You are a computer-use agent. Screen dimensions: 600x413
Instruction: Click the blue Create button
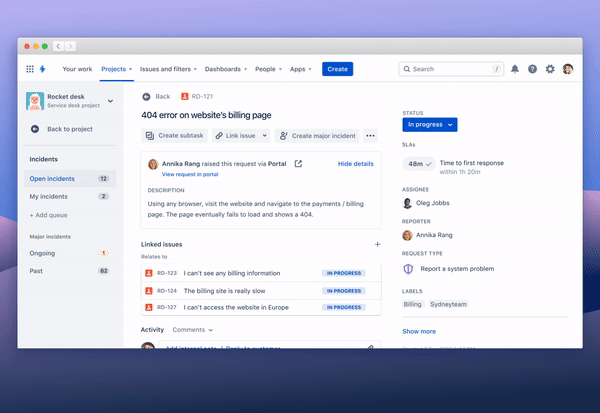click(x=338, y=69)
